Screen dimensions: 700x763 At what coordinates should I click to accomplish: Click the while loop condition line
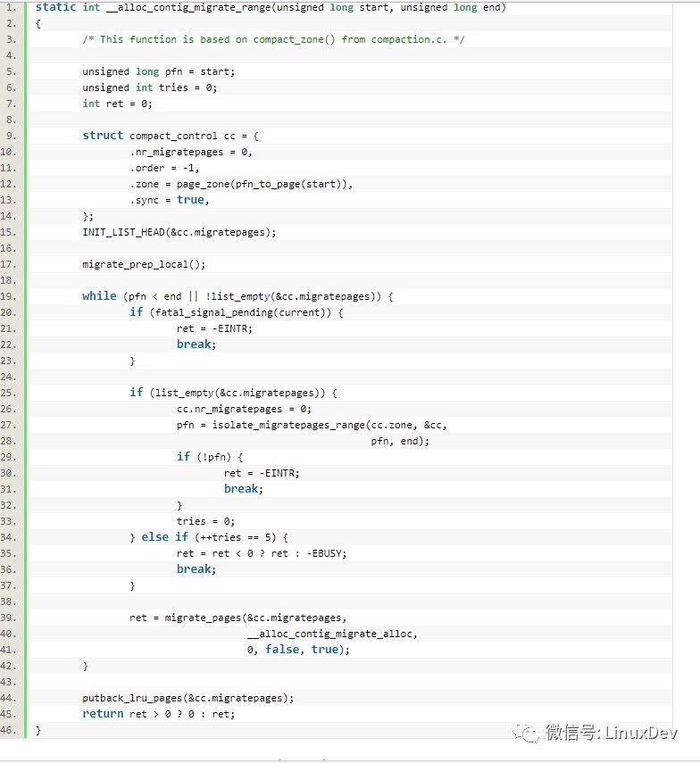(x=237, y=296)
